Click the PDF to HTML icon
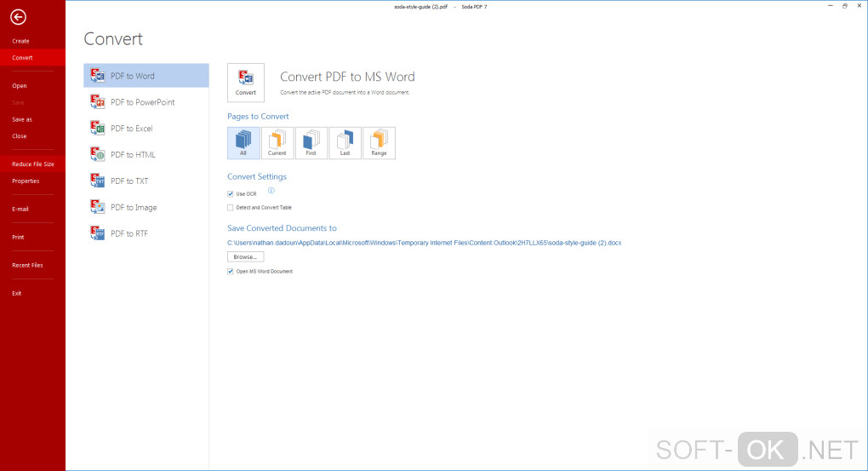Viewport: 868px width, 471px height. 98,154
